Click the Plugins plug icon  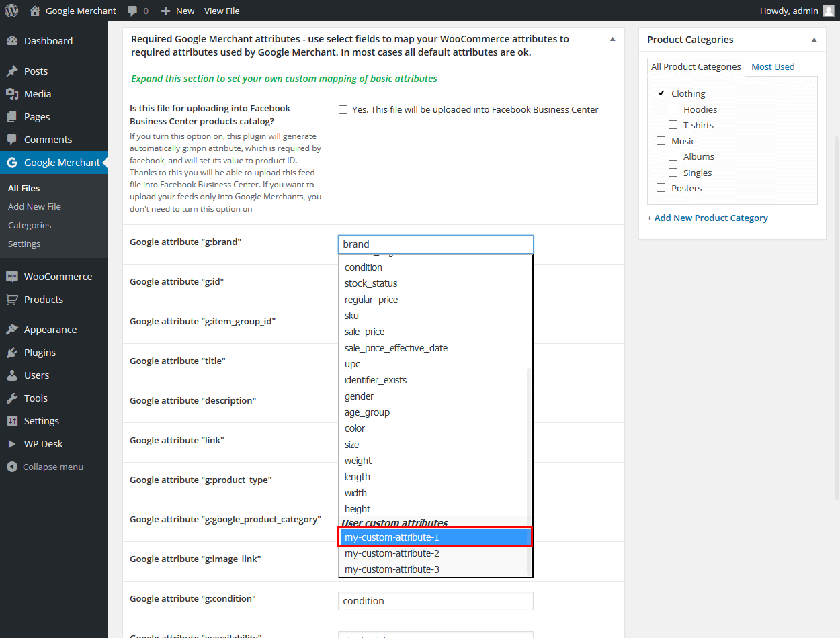[12, 353]
